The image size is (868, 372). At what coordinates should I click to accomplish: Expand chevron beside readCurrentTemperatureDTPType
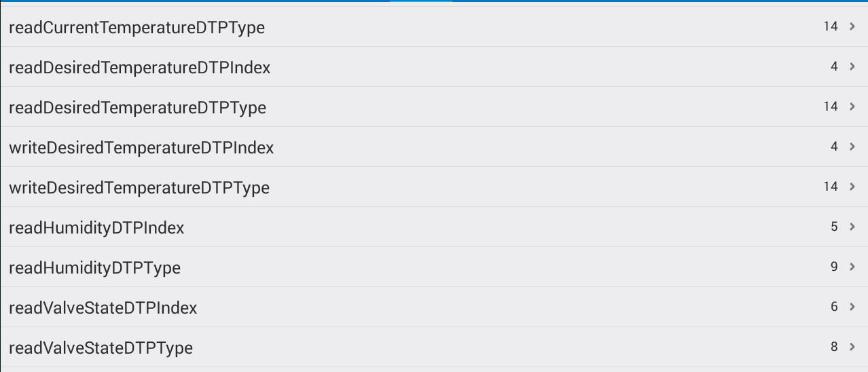point(852,26)
